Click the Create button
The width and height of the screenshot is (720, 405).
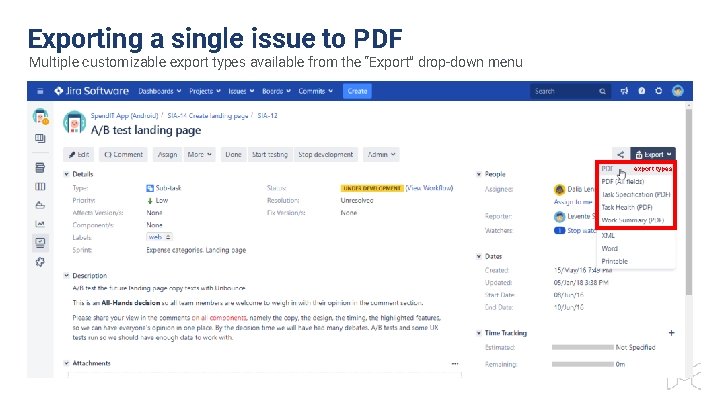pyautogui.click(x=357, y=91)
